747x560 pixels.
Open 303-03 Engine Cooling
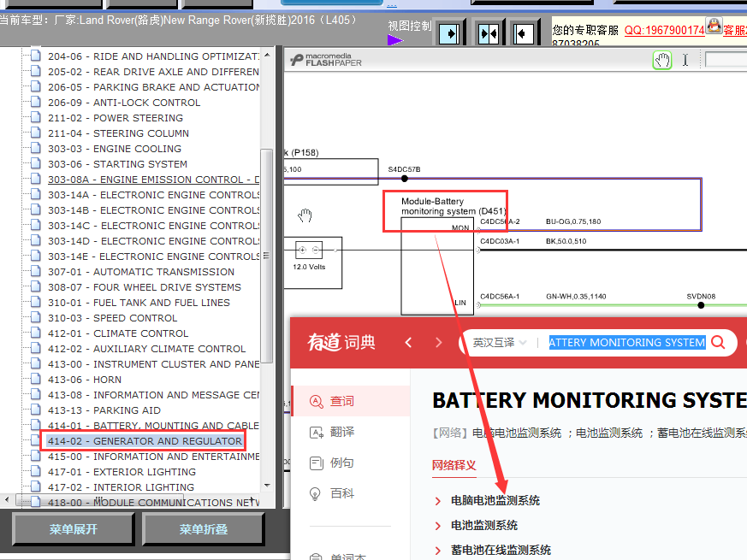[x=115, y=149]
